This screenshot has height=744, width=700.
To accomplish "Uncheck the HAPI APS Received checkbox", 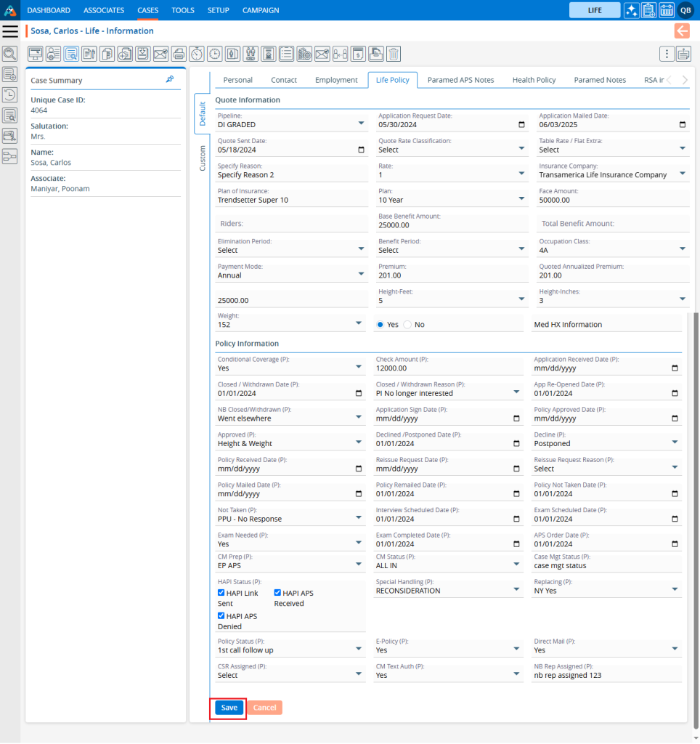I will coord(278,593).
